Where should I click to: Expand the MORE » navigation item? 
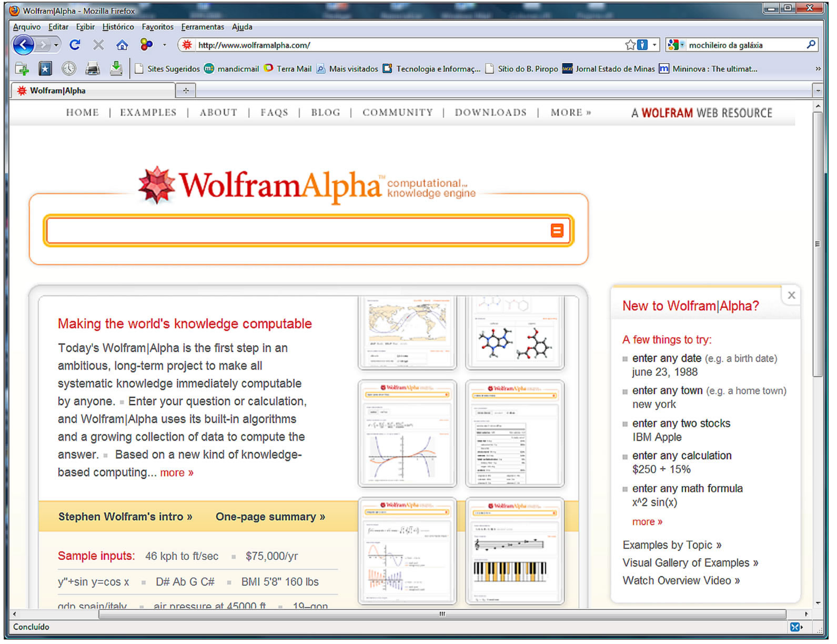point(571,112)
